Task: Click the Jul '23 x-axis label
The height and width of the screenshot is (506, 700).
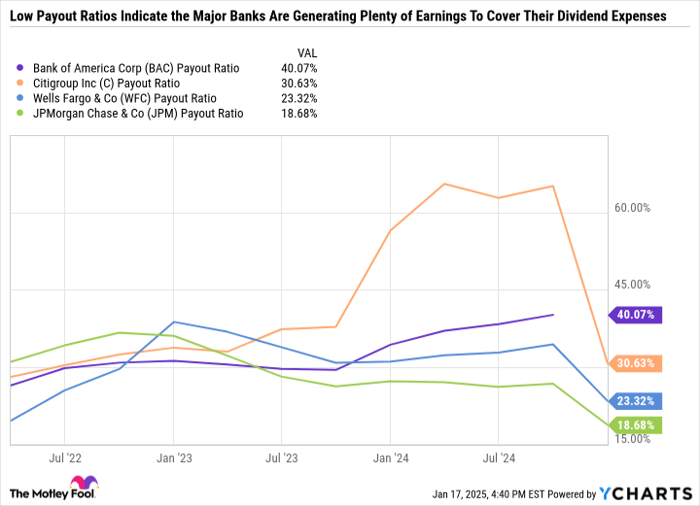Action: (281, 458)
